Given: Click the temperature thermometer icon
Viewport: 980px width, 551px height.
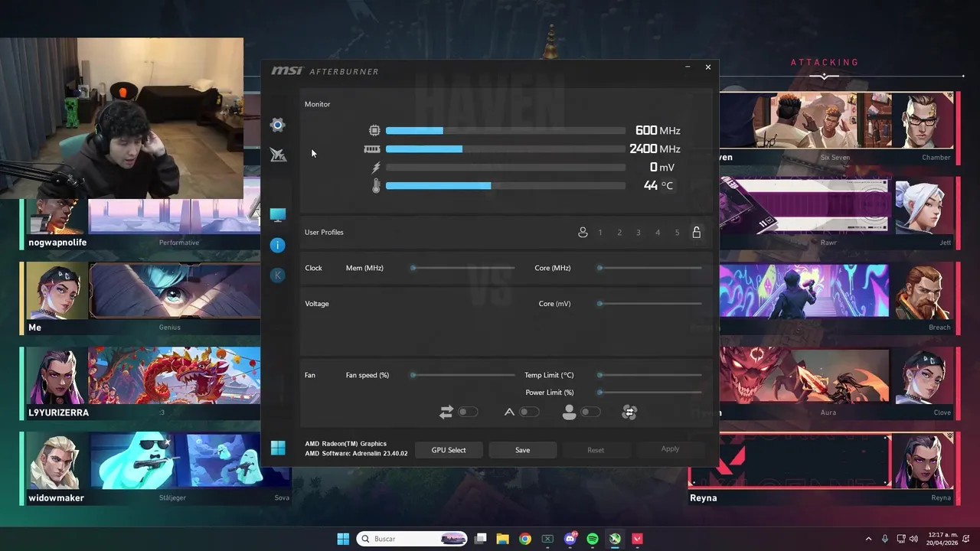Looking at the screenshot, I should click(376, 186).
